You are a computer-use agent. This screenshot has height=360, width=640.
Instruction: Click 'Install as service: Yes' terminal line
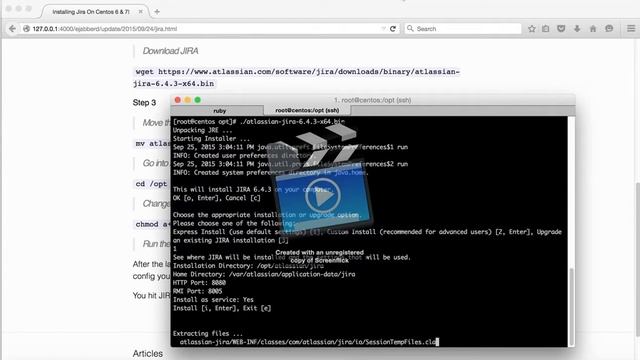coord(213,300)
